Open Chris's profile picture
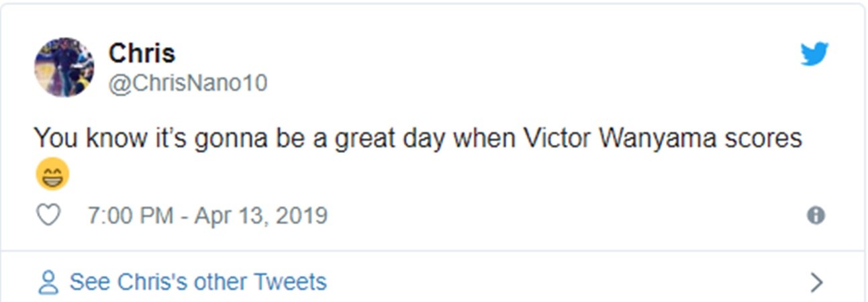 (x=64, y=67)
